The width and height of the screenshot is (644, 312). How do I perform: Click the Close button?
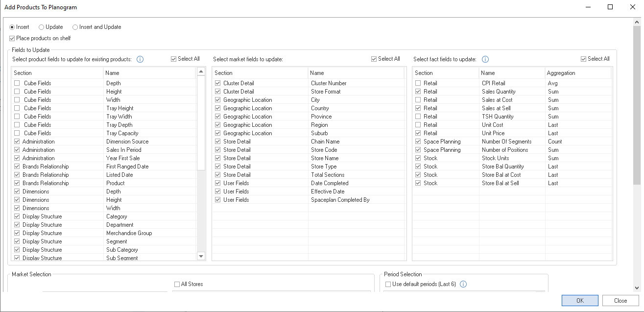click(620, 301)
